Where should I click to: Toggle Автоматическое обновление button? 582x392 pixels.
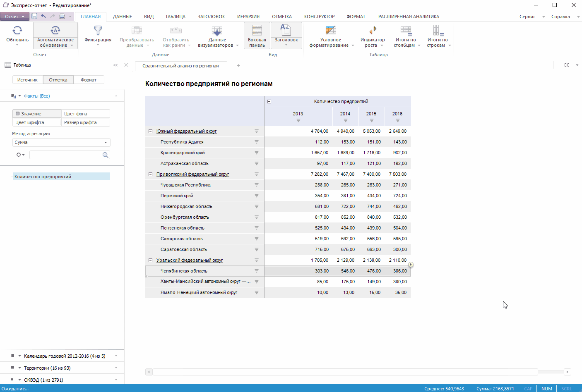(x=55, y=31)
